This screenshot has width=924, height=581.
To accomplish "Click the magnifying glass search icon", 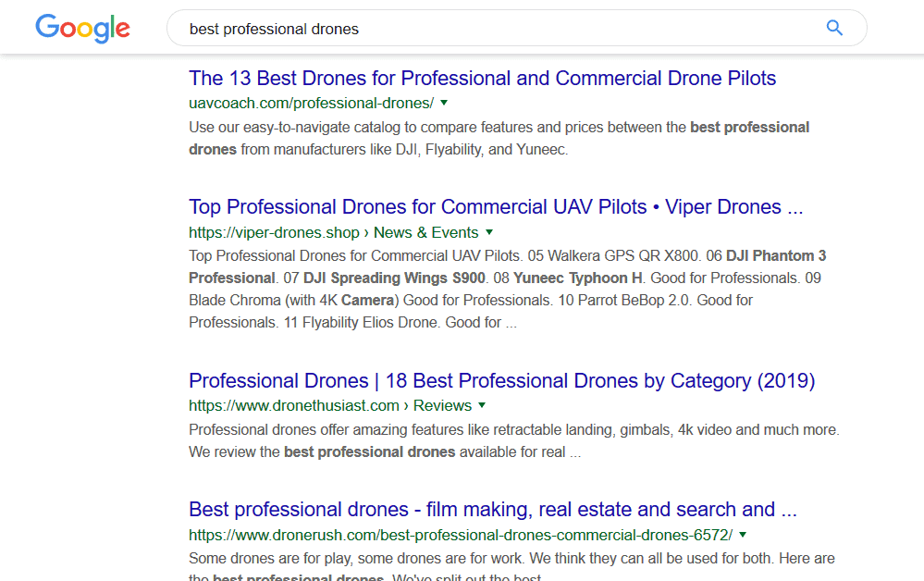I will click(834, 28).
